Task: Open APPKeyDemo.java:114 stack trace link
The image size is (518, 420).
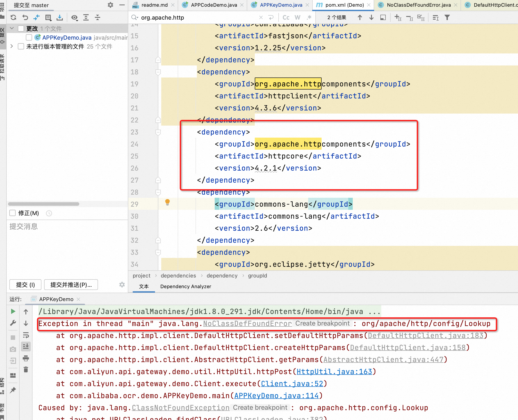Action: coord(276,396)
